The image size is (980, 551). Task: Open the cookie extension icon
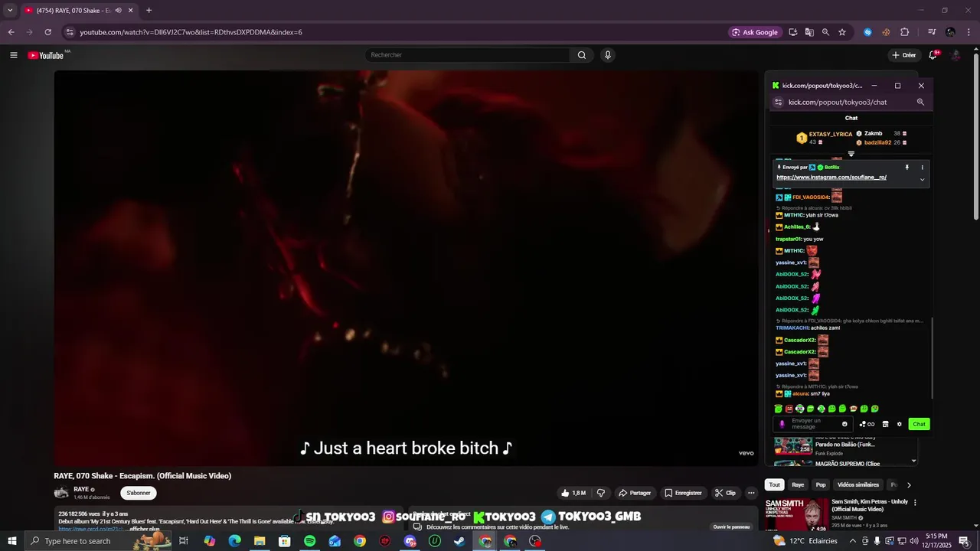coord(886,32)
